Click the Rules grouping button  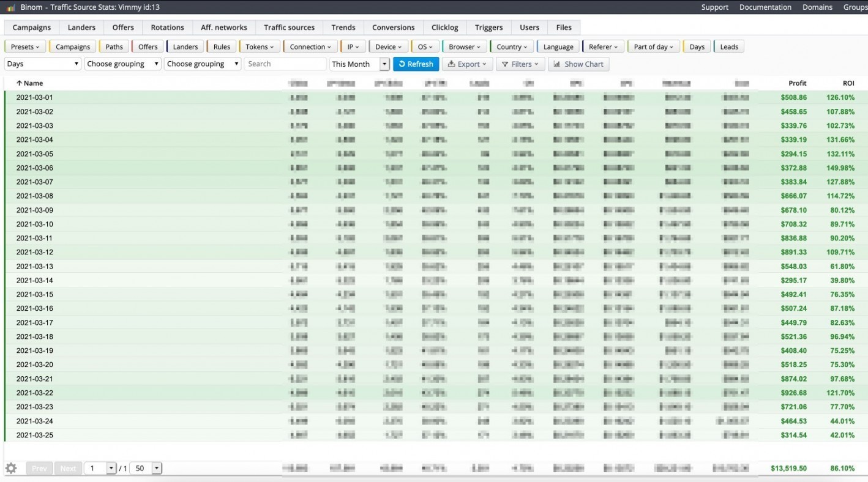pyautogui.click(x=222, y=46)
